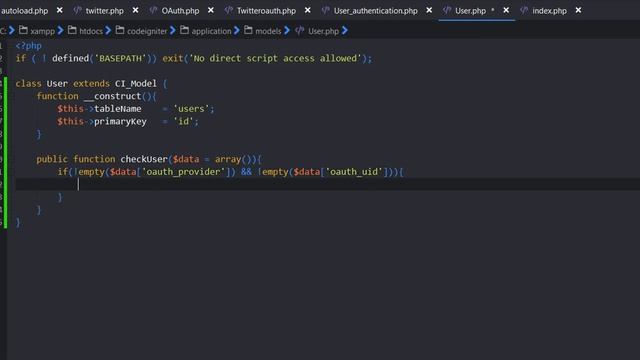Switch to the index.php tab
This screenshot has width=640, height=360.
tap(549, 11)
